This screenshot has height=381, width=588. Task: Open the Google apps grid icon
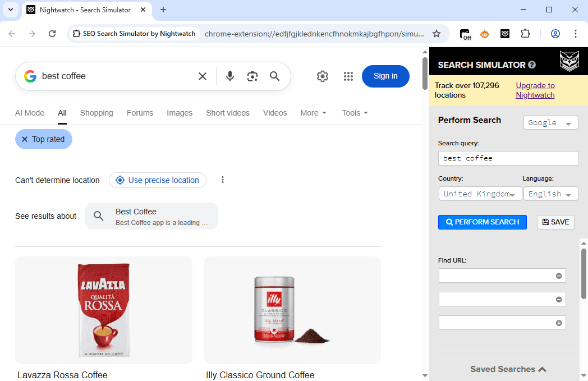[x=348, y=76]
